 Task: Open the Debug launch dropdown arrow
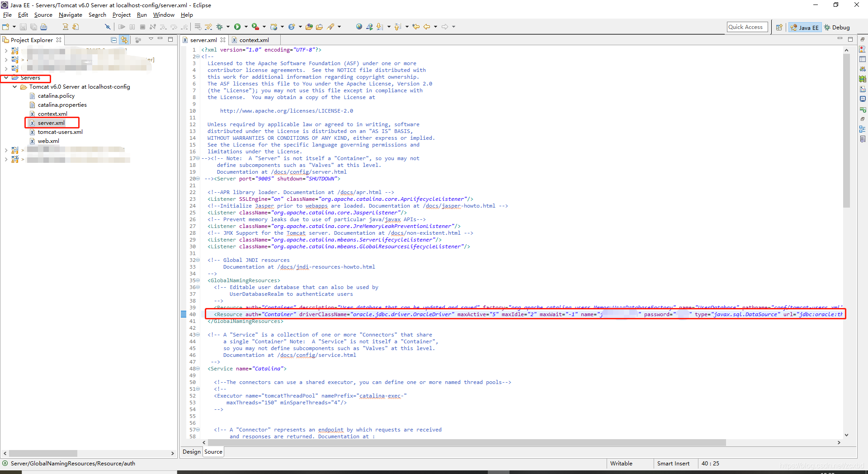(x=228, y=27)
